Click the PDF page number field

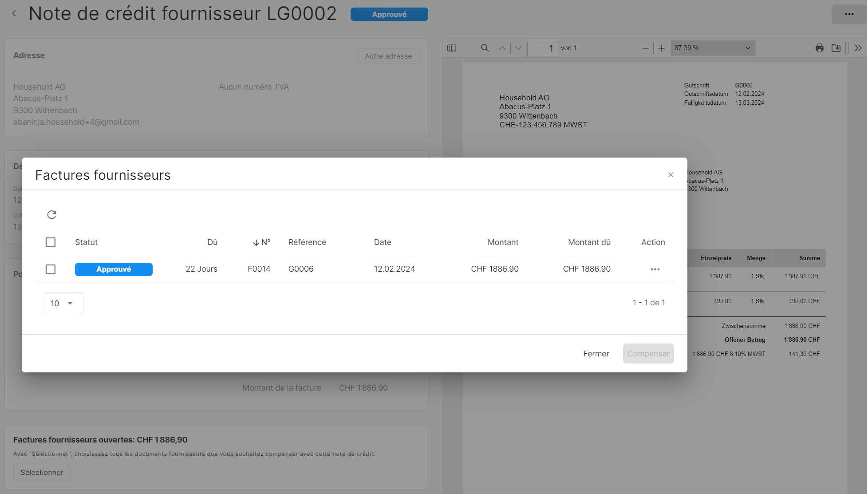click(542, 48)
